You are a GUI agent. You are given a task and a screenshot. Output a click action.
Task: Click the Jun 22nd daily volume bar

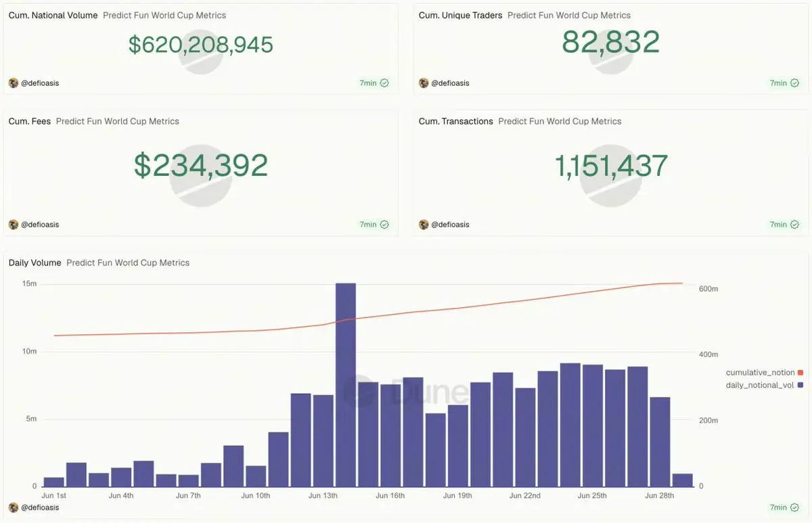(525, 438)
